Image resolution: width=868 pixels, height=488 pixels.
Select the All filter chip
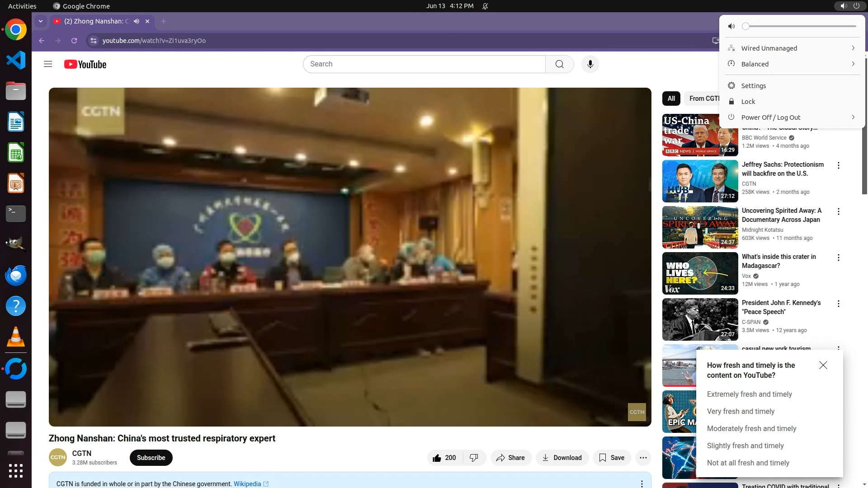click(671, 99)
